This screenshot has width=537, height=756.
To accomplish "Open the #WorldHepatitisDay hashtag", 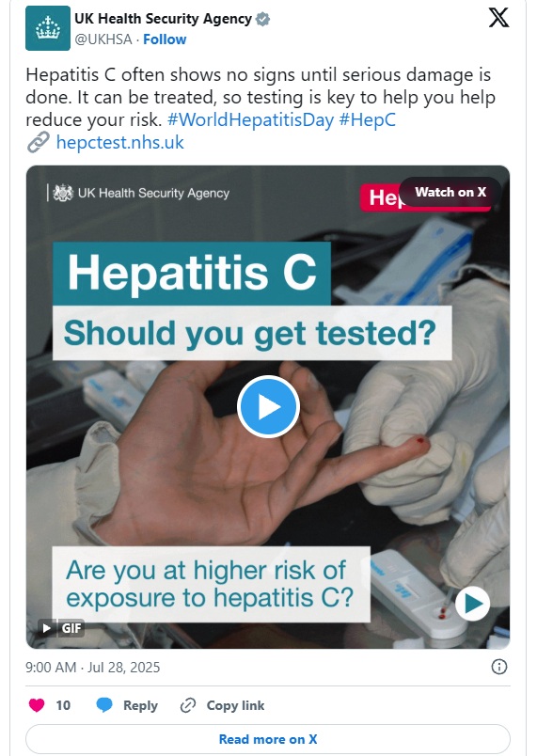I will (x=250, y=119).
